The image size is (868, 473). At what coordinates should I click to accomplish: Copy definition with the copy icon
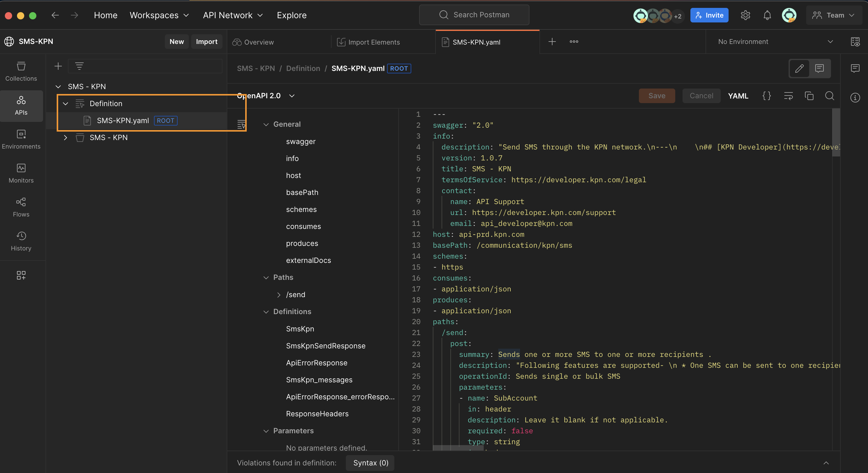(x=809, y=96)
